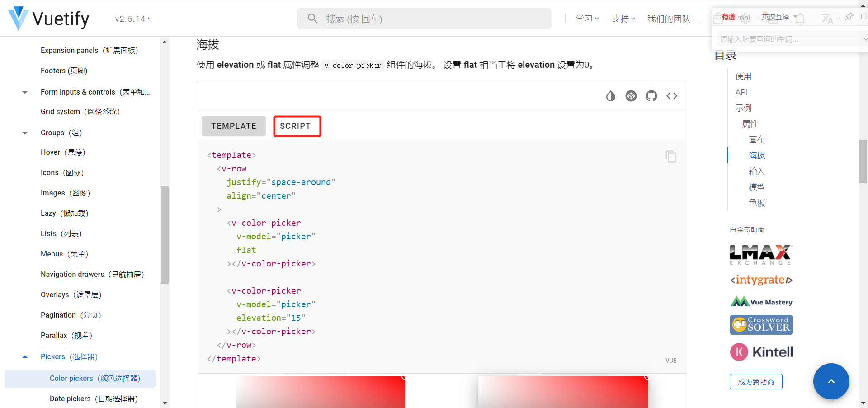This screenshot has height=408, width=868.
Task: Collapse the Pickers section arrow
Action: coord(24,356)
